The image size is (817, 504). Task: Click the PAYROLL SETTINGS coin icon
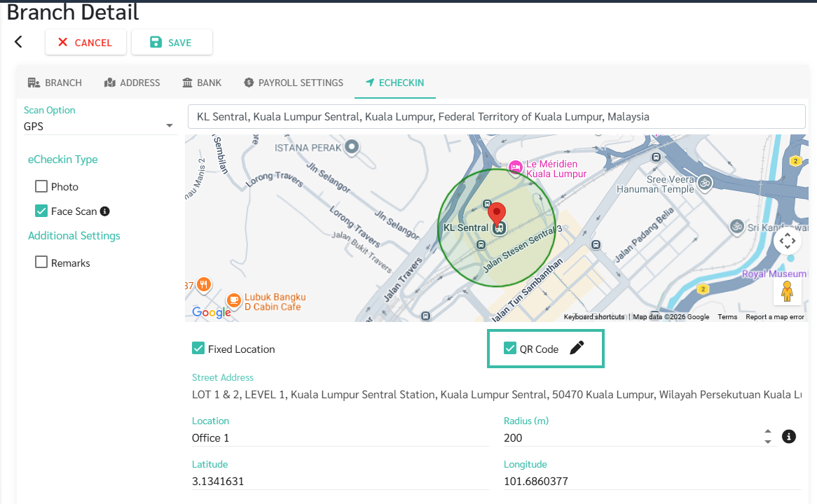(249, 83)
